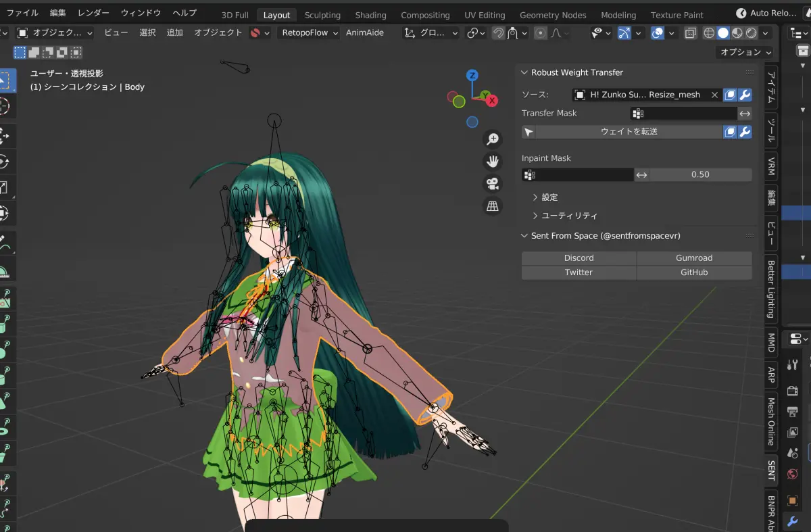Click eyedropper next to weight transfer button

pos(529,132)
